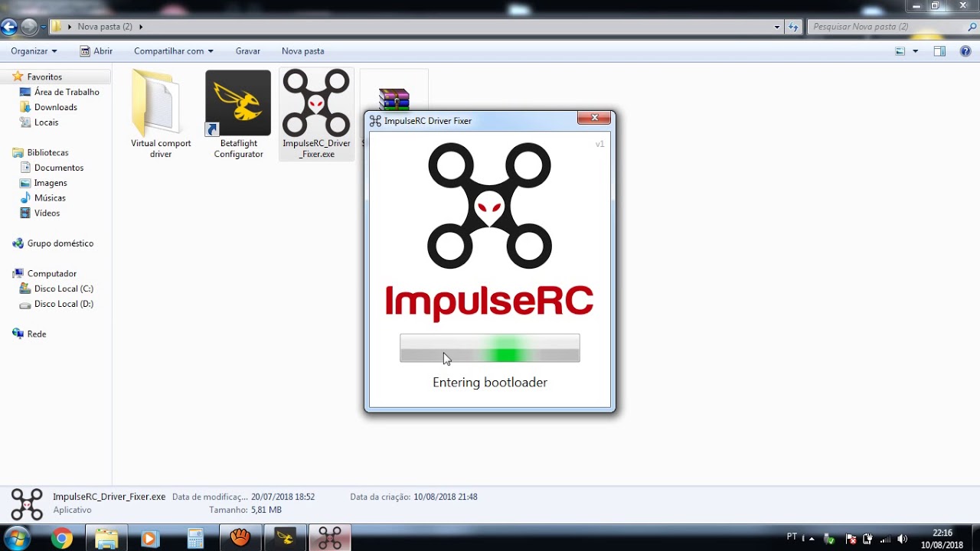Open Vídeos library

[47, 213]
